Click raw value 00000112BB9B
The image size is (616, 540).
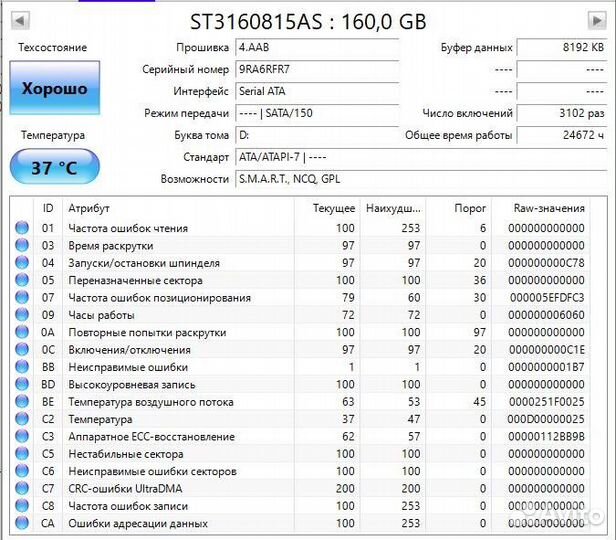pyautogui.click(x=546, y=436)
